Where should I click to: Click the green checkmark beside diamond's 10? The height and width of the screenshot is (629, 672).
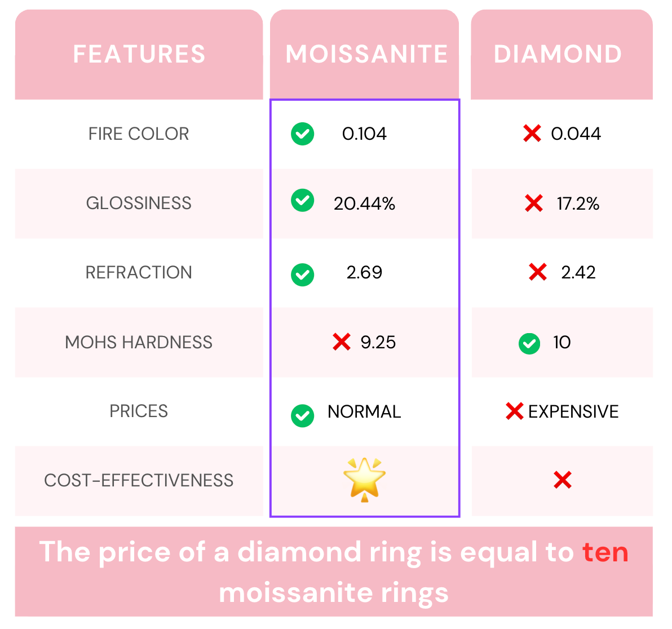pyautogui.click(x=529, y=344)
